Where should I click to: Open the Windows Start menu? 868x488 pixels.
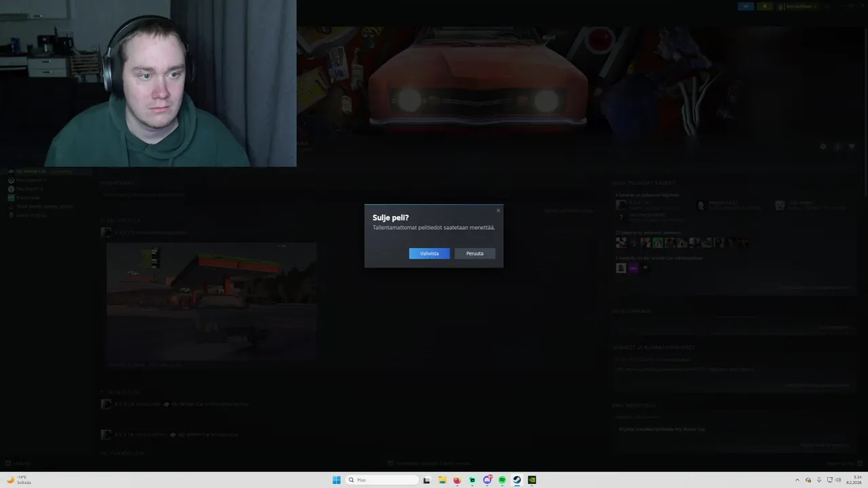click(336, 480)
